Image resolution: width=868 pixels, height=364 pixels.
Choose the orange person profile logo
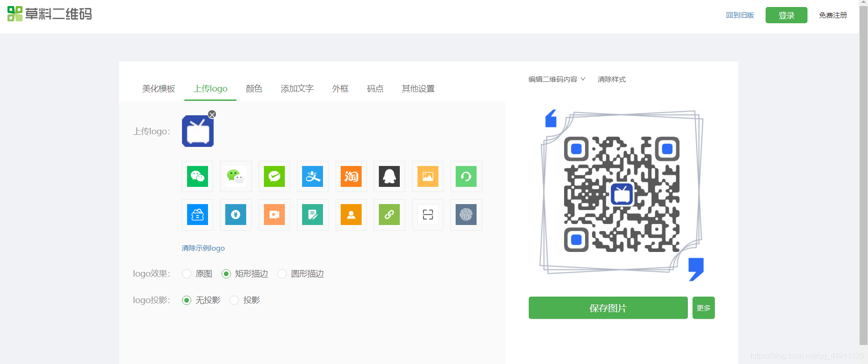(351, 215)
